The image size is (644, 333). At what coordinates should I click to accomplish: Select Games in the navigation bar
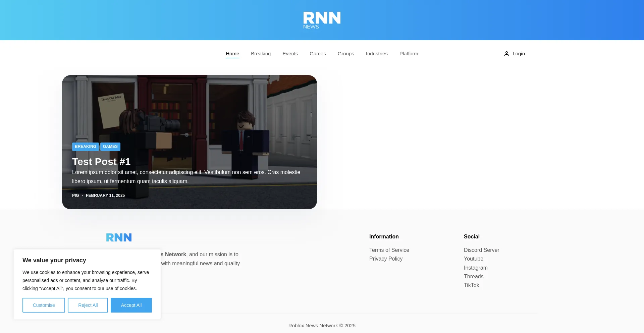coord(318,54)
